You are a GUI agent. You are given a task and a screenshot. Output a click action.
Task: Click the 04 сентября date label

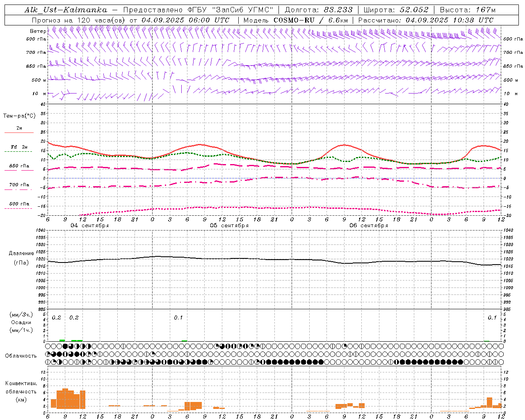89,226
